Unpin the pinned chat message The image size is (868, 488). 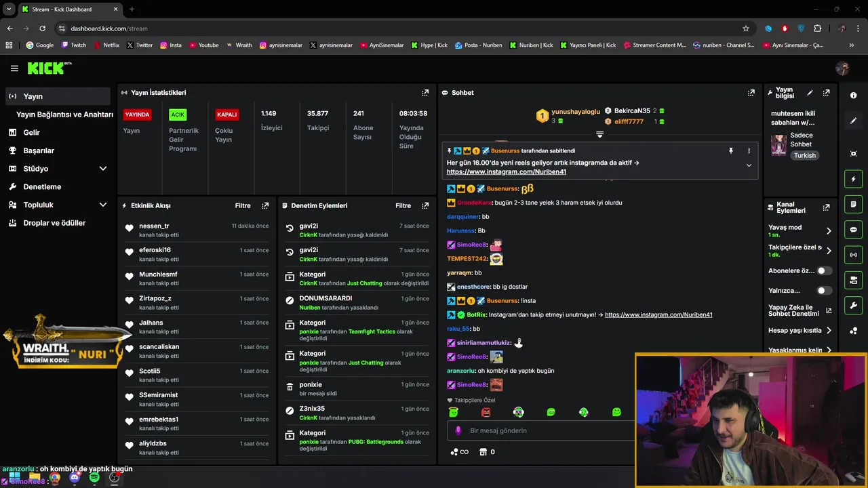pyautogui.click(x=731, y=150)
